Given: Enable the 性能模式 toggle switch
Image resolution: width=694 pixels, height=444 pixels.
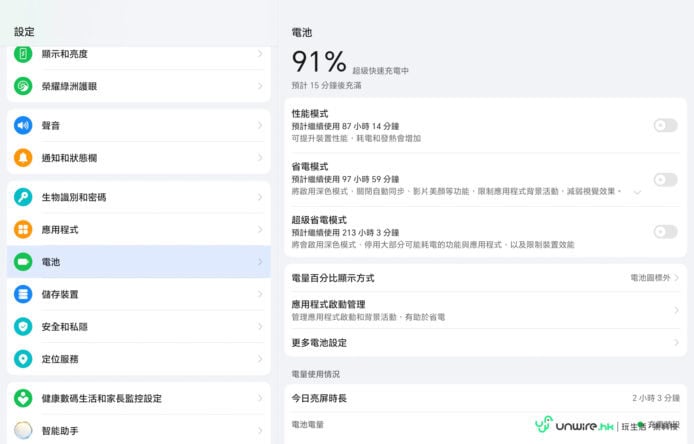Looking at the screenshot, I should tap(664, 125).
